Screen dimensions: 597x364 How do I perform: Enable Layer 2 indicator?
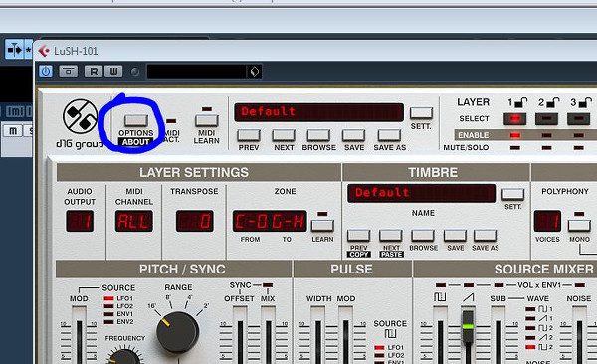[546, 135]
